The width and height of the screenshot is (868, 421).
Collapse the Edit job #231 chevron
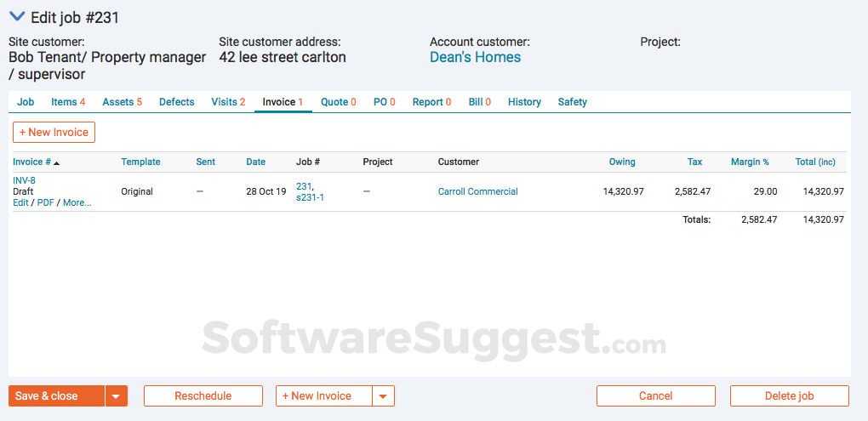point(16,17)
